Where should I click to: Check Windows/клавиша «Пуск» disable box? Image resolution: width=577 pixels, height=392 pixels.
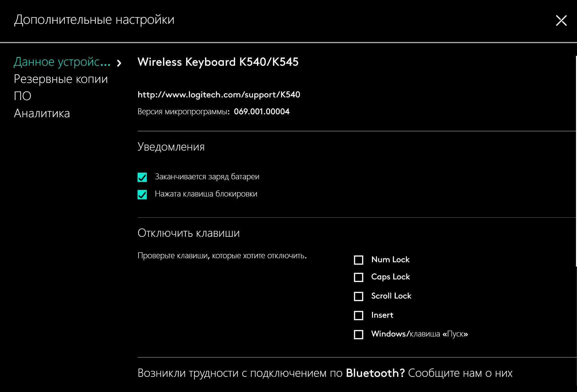(358, 335)
